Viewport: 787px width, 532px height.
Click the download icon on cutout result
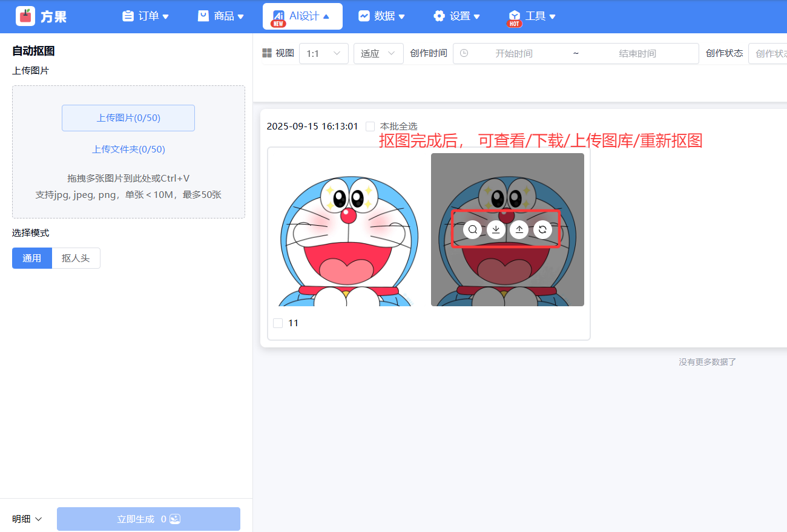tap(496, 229)
